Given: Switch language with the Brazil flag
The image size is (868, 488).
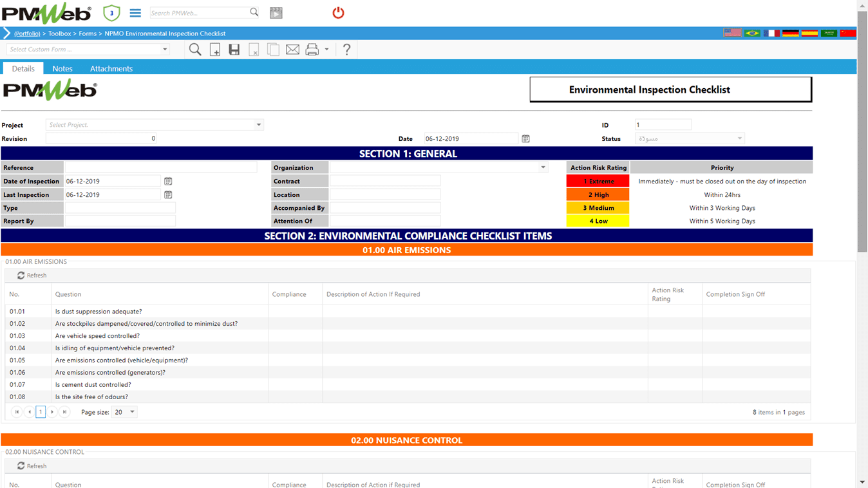Looking at the screenshot, I should tap(751, 33).
